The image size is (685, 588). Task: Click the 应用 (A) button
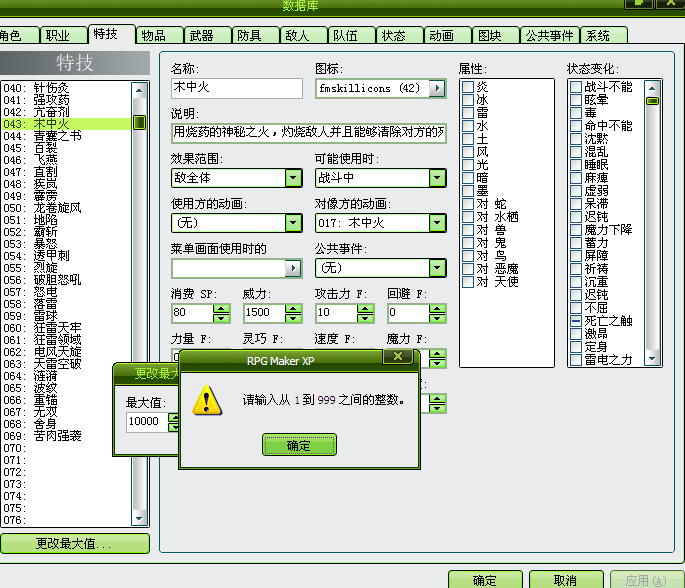[x=646, y=580]
